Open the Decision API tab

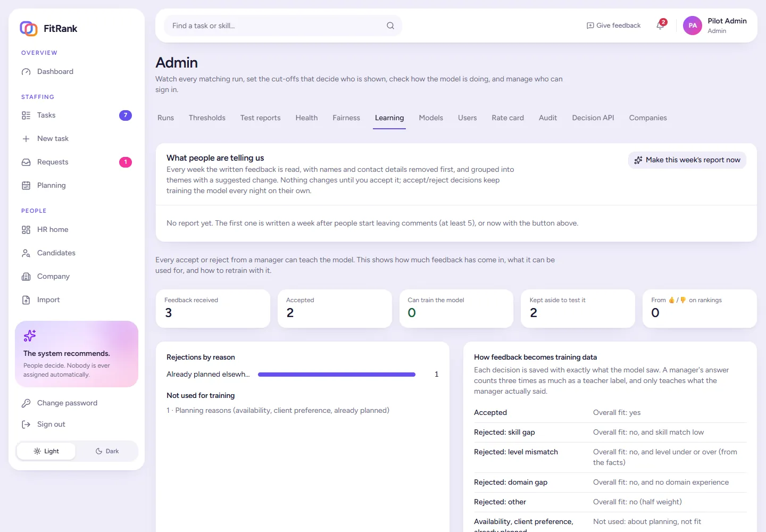[x=593, y=118]
